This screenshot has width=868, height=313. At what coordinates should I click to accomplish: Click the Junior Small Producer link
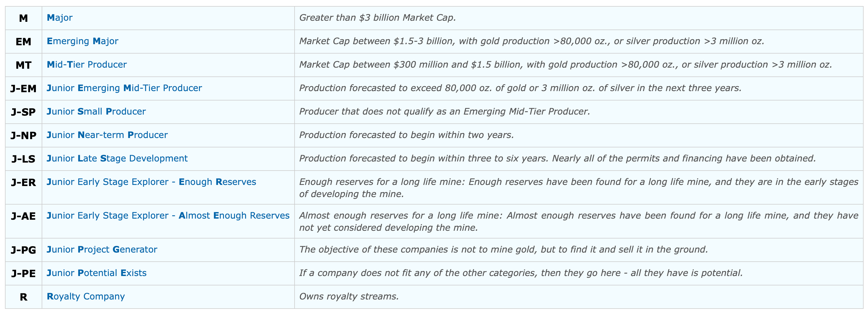[x=96, y=112]
